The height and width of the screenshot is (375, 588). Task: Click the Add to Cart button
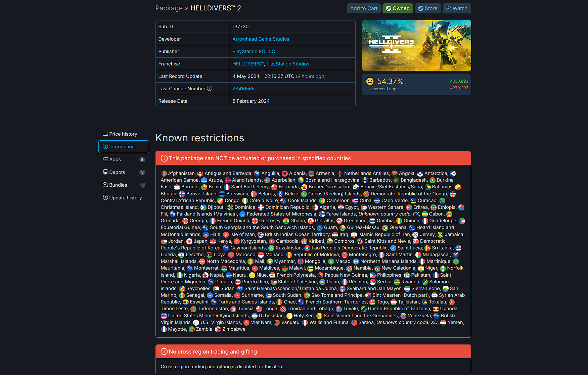click(x=364, y=8)
